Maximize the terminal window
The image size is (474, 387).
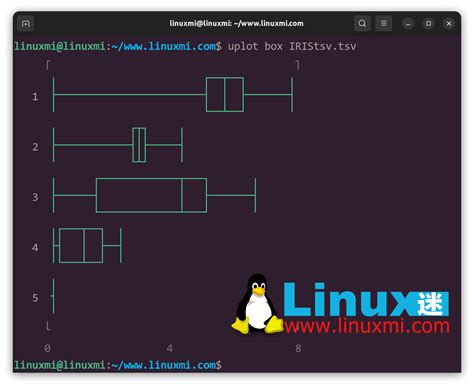click(429, 24)
